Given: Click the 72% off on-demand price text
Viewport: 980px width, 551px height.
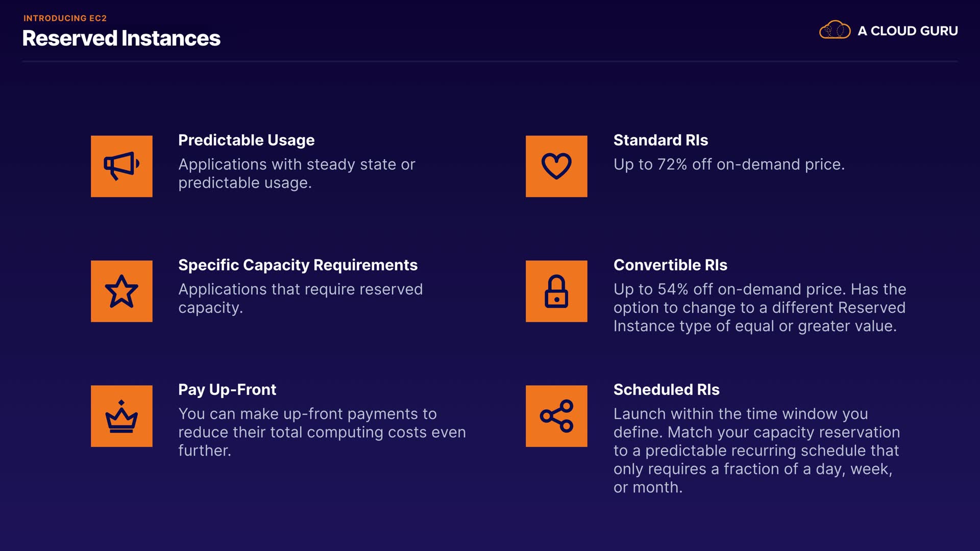Looking at the screenshot, I should coord(729,164).
